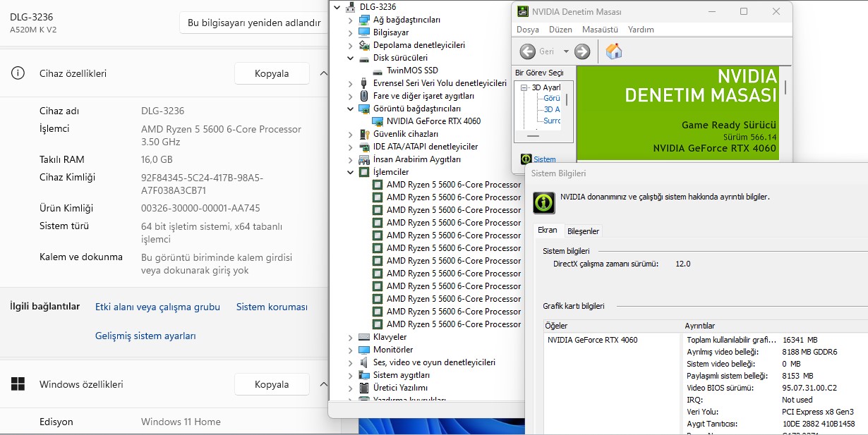The height and width of the screenshot is (435, 868).
Task: Click the NVIDIA GeForce RTX 4060 adapter icon in Device Manager
Action: pyautogui.click(x=378, y=121)
